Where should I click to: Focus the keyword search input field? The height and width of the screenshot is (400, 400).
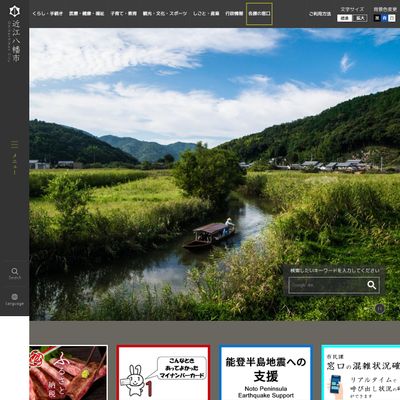click(327, 285)
